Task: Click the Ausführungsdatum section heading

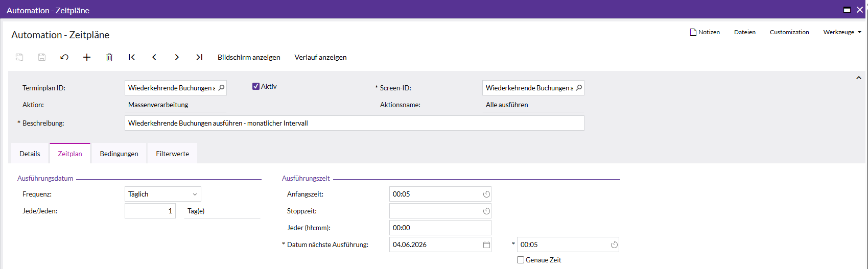Action: 45,178
